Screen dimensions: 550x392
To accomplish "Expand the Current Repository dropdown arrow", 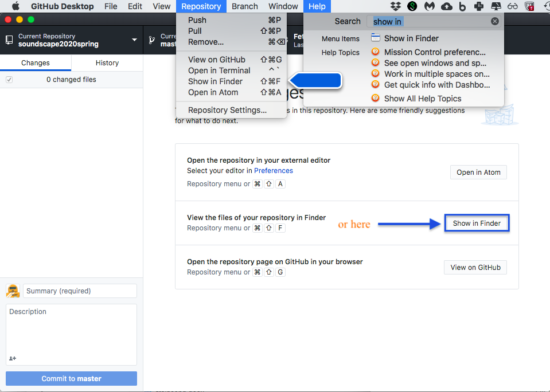I will pyautogui.click(x=134, y=40).
